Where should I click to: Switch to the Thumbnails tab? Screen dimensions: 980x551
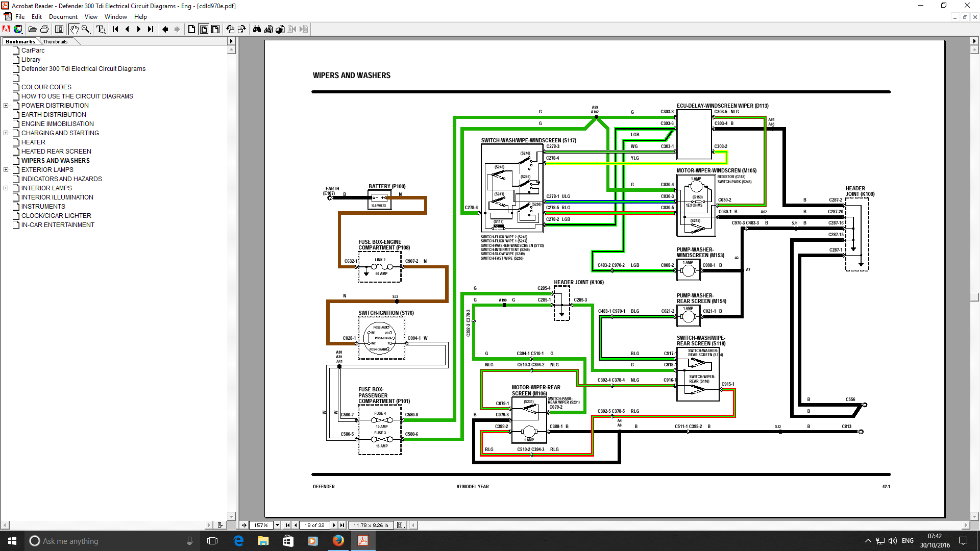coord(55,41)
